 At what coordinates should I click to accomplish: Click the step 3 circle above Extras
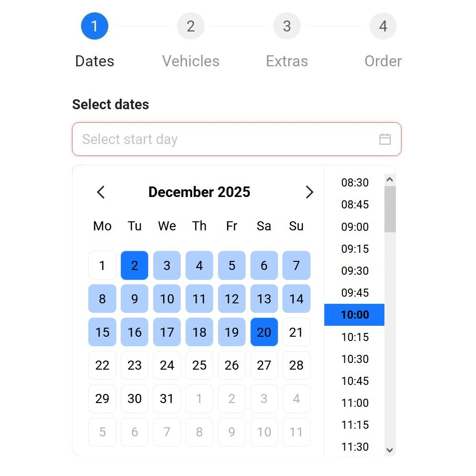(x=287, y=26)
